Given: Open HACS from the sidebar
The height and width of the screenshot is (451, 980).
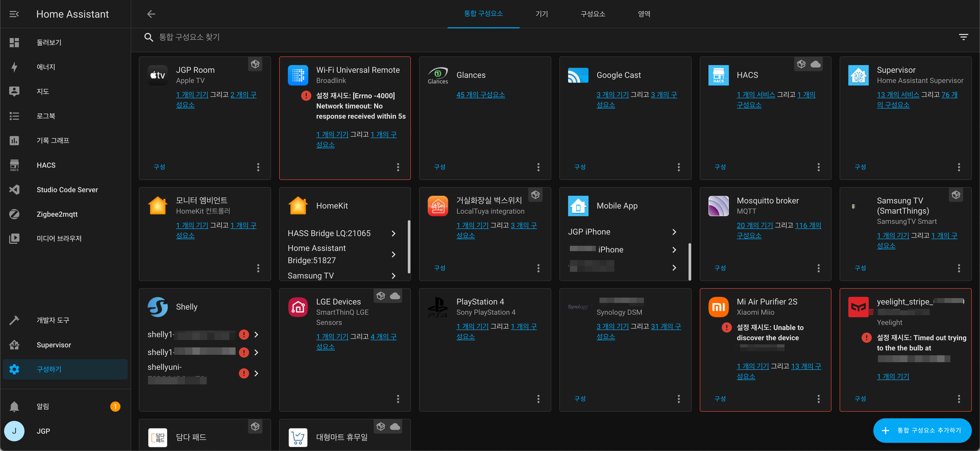Looking at the screenshot, I should click(x=46, y=165).
